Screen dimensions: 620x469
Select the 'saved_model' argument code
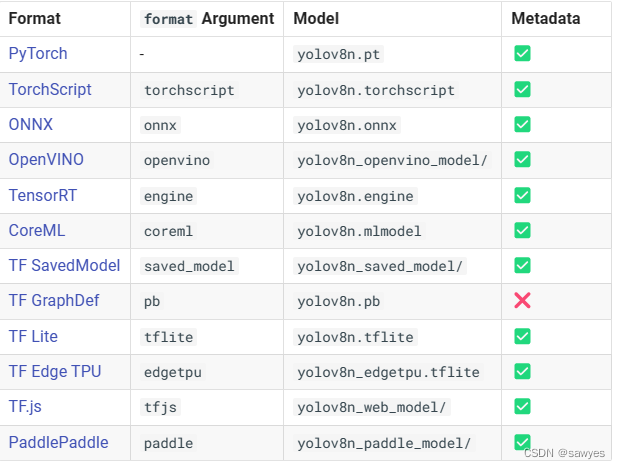click(189, 266)
